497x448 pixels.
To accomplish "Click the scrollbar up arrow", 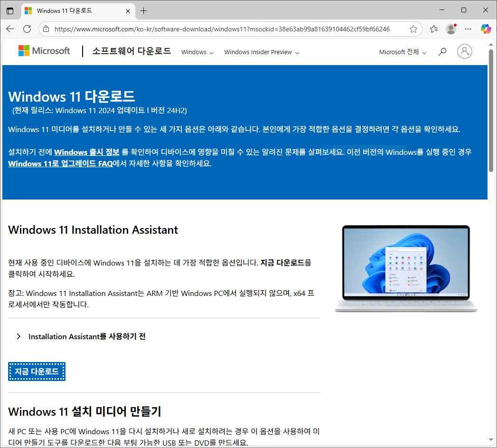I will coord(491,44).
